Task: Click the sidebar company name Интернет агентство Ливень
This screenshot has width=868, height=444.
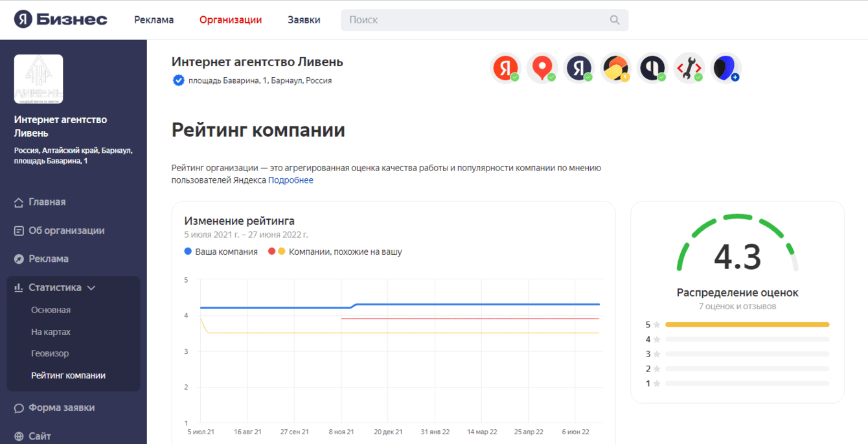Action: pyautogui.click(x=60, y=126)
